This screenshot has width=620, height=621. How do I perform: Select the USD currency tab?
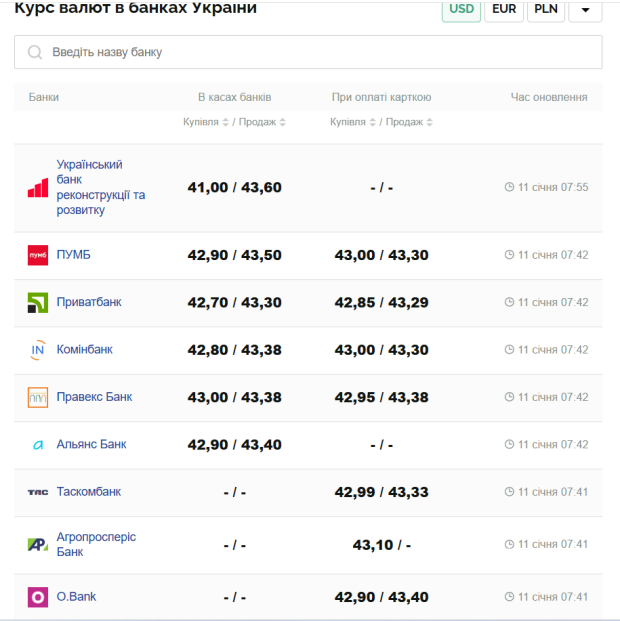coord(461,10)
